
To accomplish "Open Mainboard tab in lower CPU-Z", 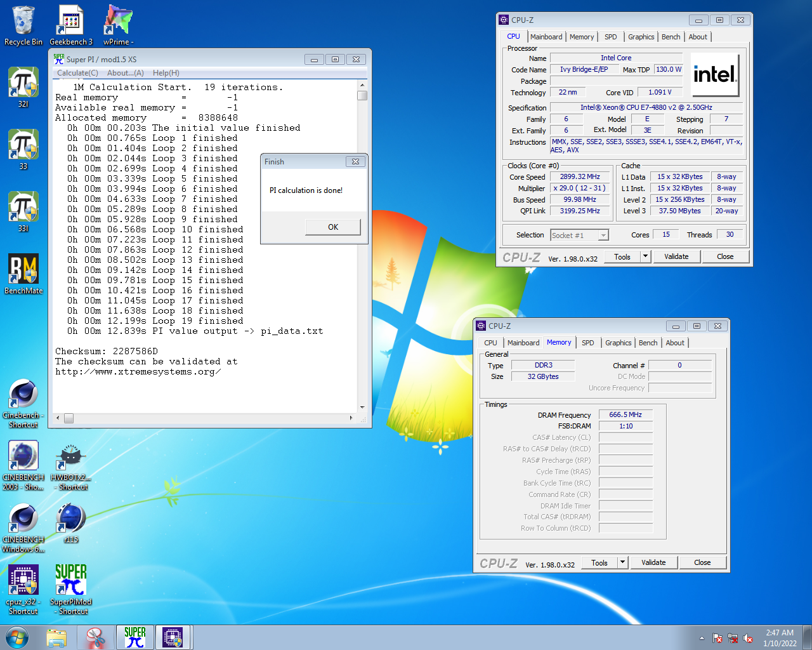I will (x=523, y=343).
